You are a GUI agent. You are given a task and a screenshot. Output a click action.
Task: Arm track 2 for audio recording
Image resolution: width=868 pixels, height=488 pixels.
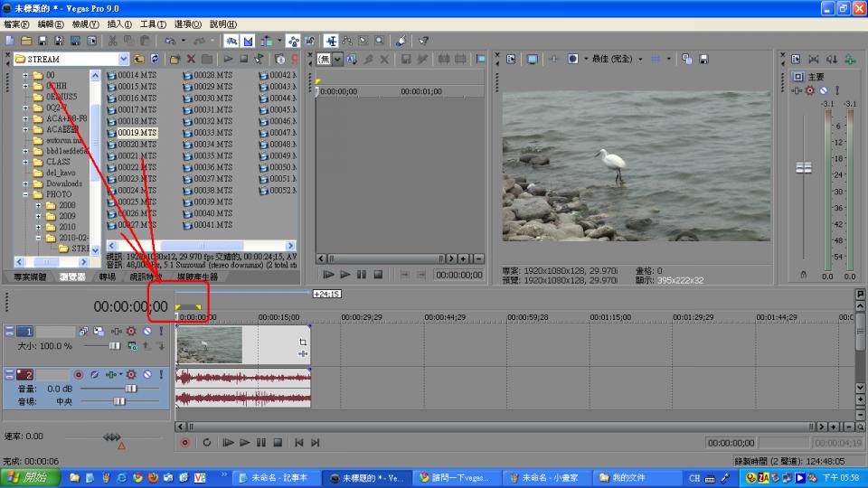point(79,374)
